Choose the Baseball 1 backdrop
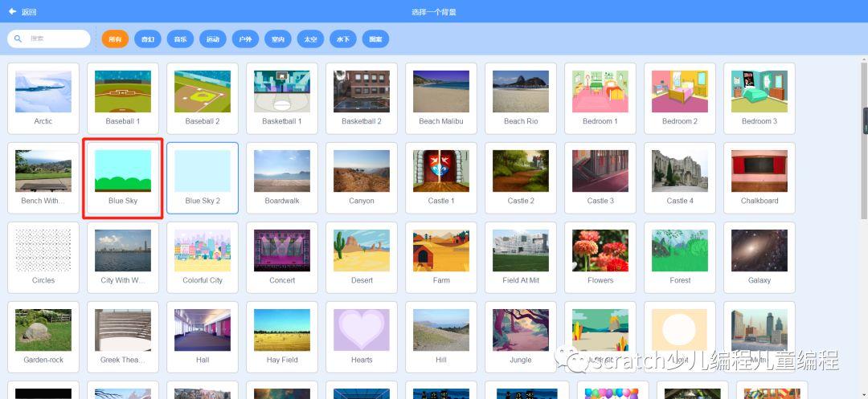 pos(123,99)
